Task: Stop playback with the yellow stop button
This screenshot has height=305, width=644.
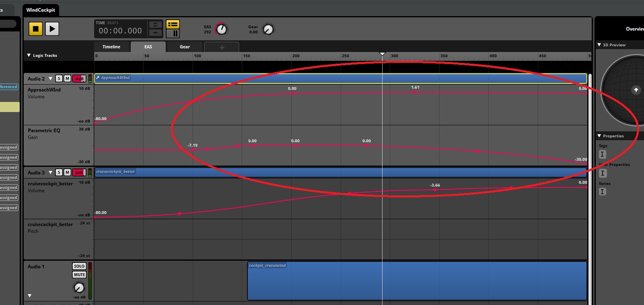Action: pos(35,29)
